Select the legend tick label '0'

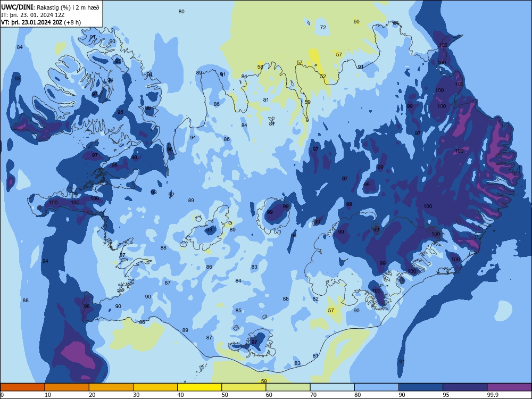coord(2,395)
